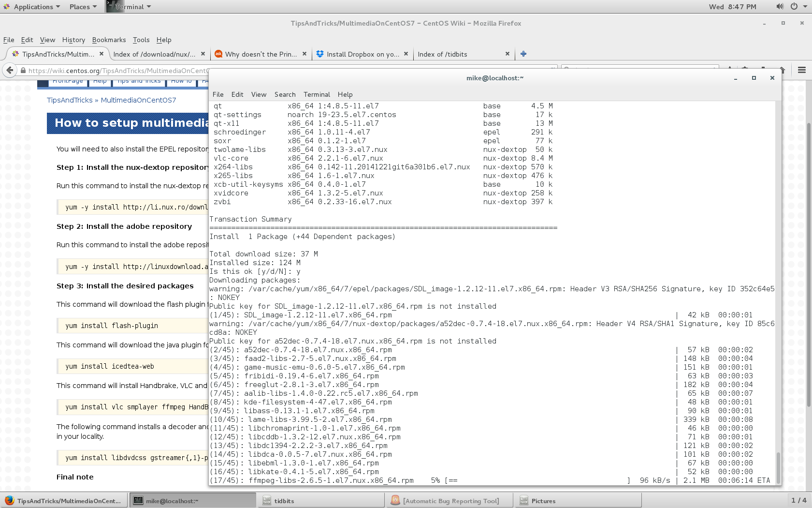Click the volume icon in top bar
812x508 pixels.
pyautogui.click(x=780, y=6)
